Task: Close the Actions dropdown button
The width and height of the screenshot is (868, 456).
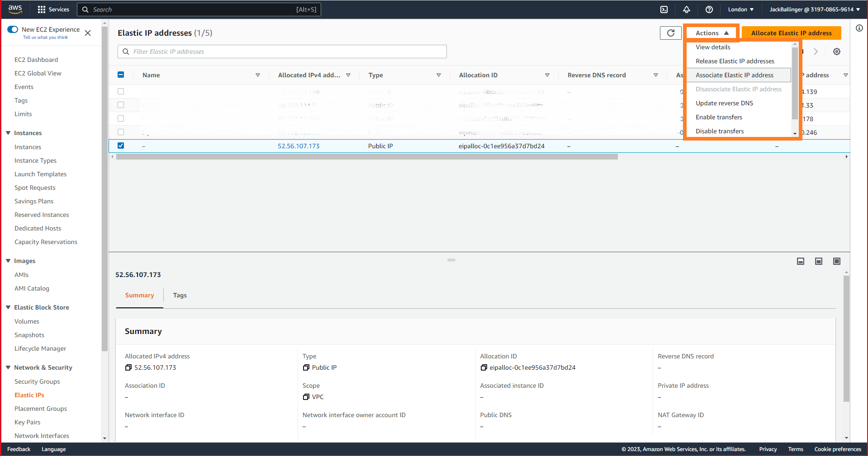Action: 712,33
